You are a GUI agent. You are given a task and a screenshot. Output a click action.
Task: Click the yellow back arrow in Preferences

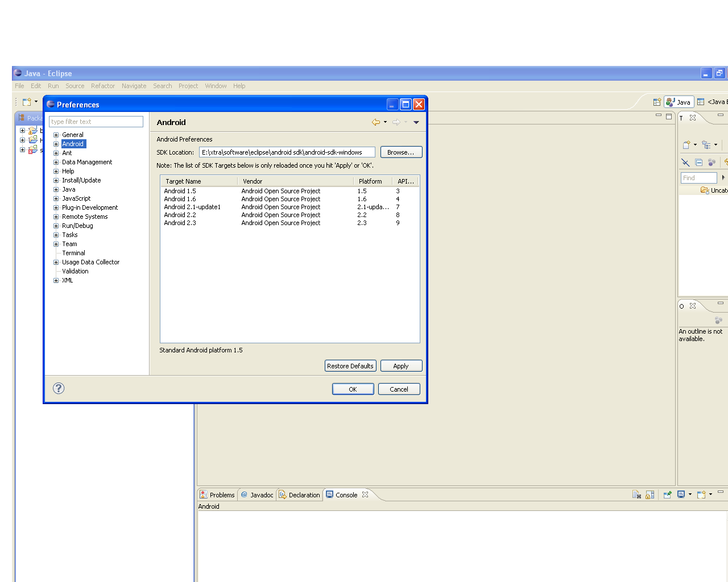click(x=376, y=122)
